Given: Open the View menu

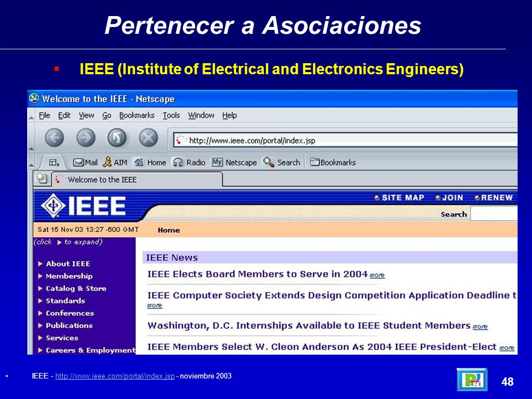Looking at the screenshot, I should coord(86,115).
